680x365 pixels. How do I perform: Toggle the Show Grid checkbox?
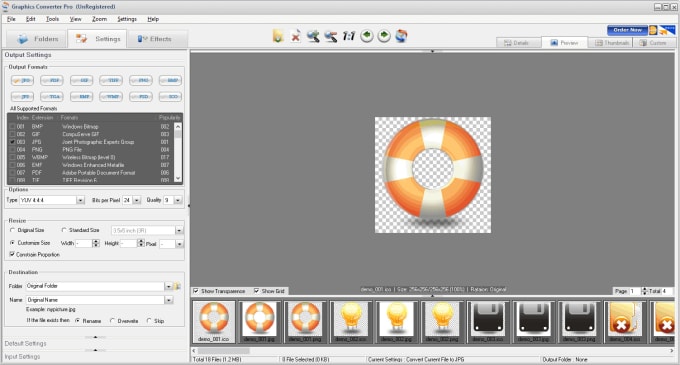[x=257, y=291]
